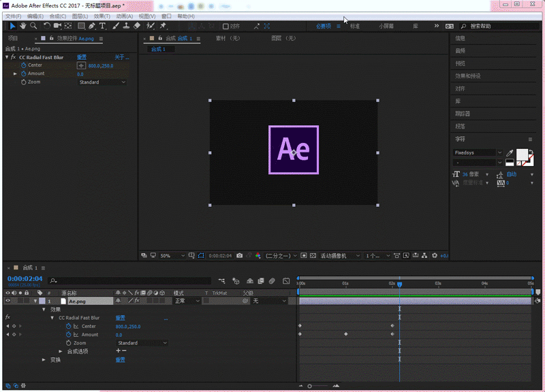Screen dimensions: 545x392
Task: Toggle the Center property stopwatch in timeline
Action: pyautogui.click(x=68, y=327)
